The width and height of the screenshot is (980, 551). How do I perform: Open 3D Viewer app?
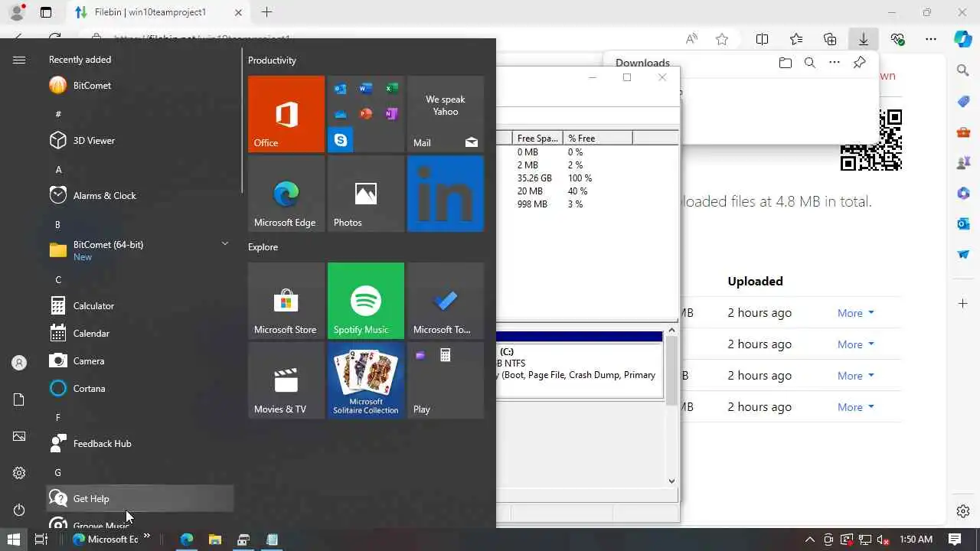pyautogui.click(x=140, y=141)
